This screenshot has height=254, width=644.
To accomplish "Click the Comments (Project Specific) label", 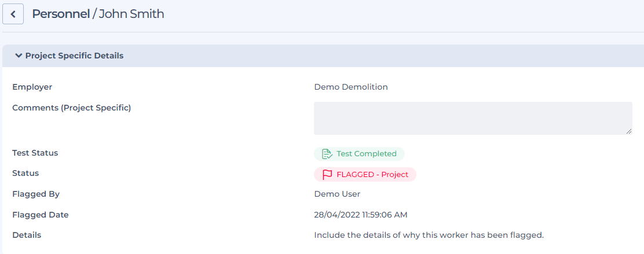I will pos(72,108).
